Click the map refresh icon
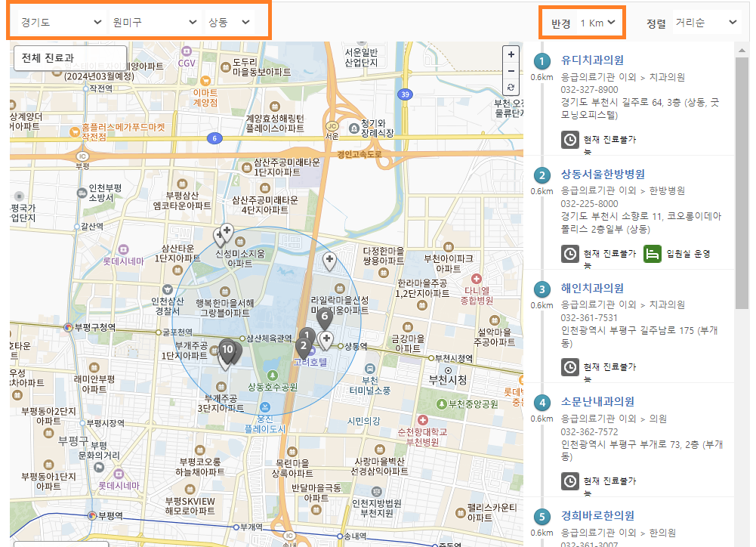 tap(511, 86)
